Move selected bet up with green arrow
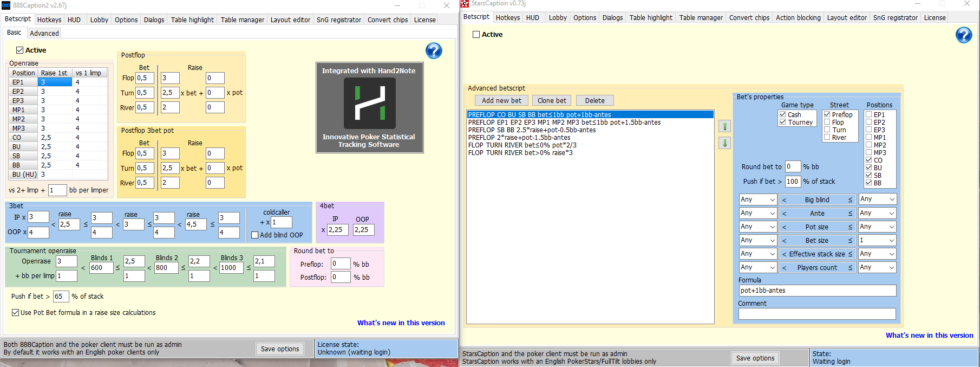Screen dimensions: 980x367 click(x=724, y=126)
